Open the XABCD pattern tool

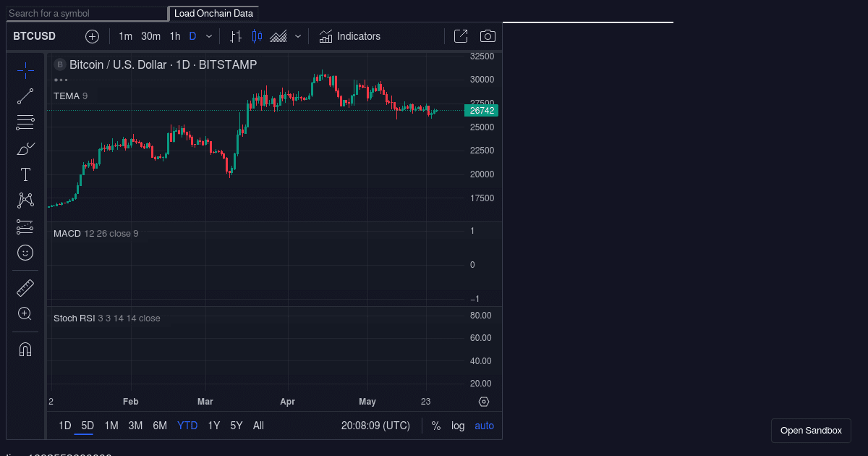(x=25, y=200)
